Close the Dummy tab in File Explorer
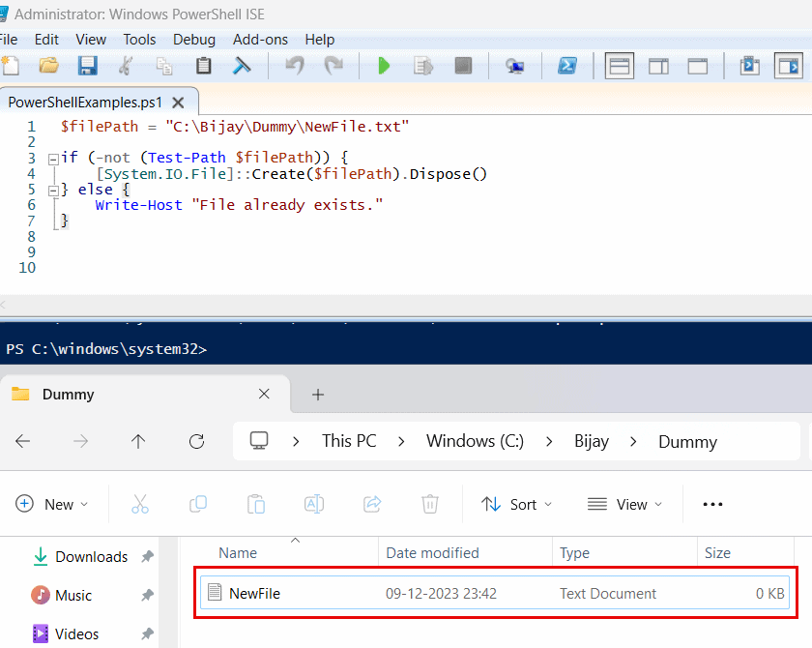The height and width of the screenshot is (648, 812). point(264,395)
